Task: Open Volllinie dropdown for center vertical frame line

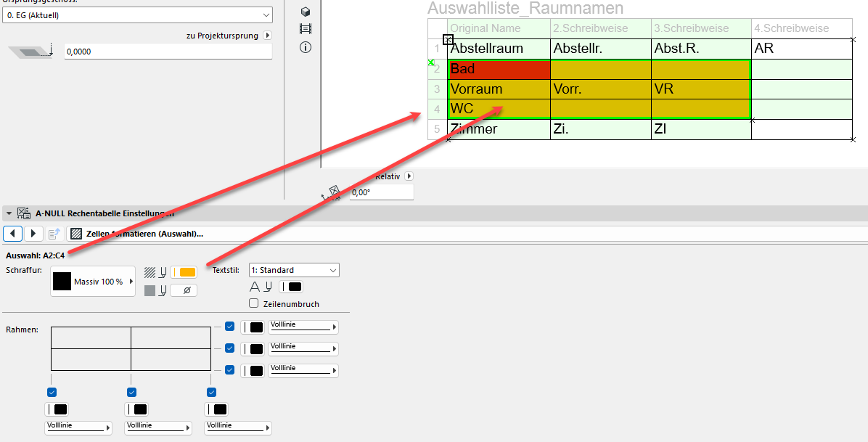Action: [x=157, y=427]
